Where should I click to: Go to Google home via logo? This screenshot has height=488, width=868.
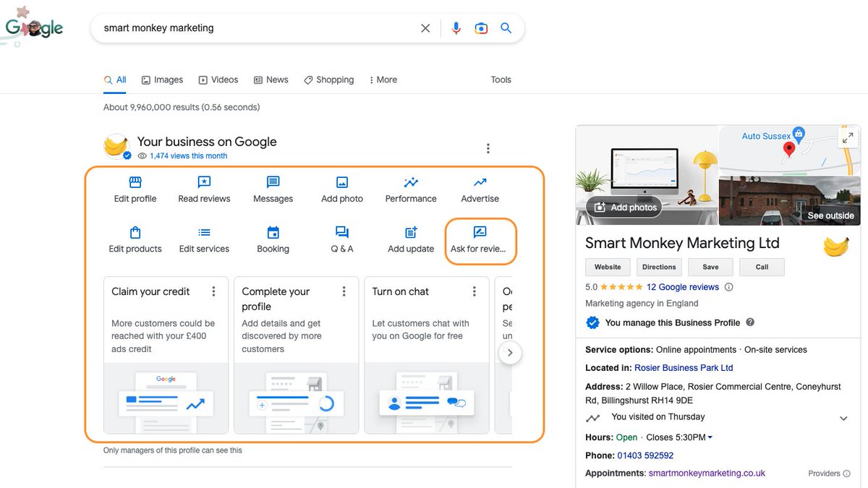point(33,27)
